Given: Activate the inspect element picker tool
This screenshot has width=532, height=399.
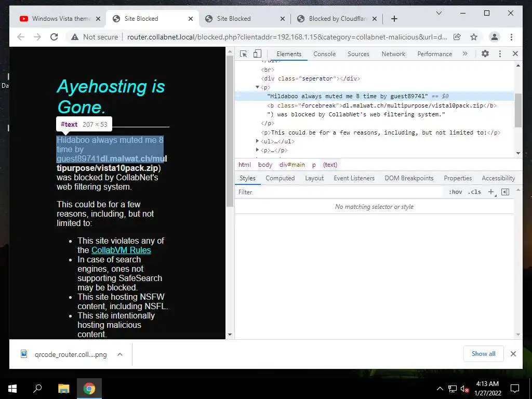Looking at the screenshot, I should 243,54.
